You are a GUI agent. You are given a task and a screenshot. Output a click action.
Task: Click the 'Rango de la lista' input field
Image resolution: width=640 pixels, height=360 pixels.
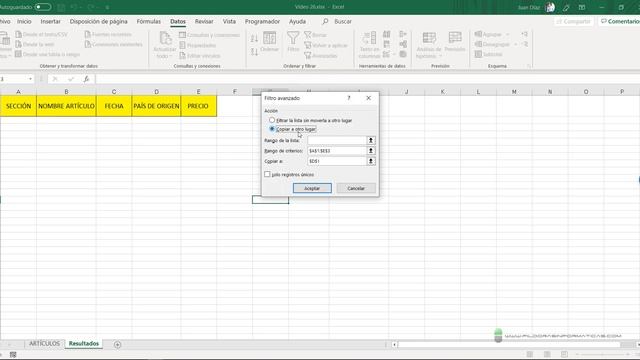(337, 140)
